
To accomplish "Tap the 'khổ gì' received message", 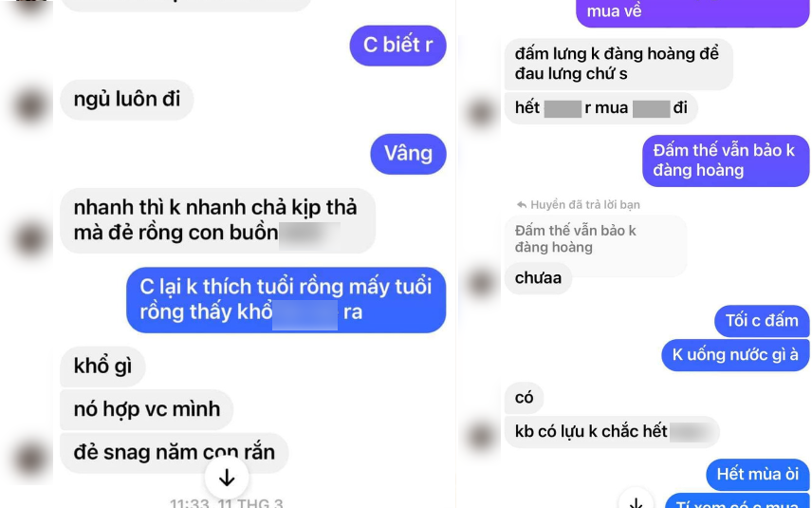I will point(102,366).
